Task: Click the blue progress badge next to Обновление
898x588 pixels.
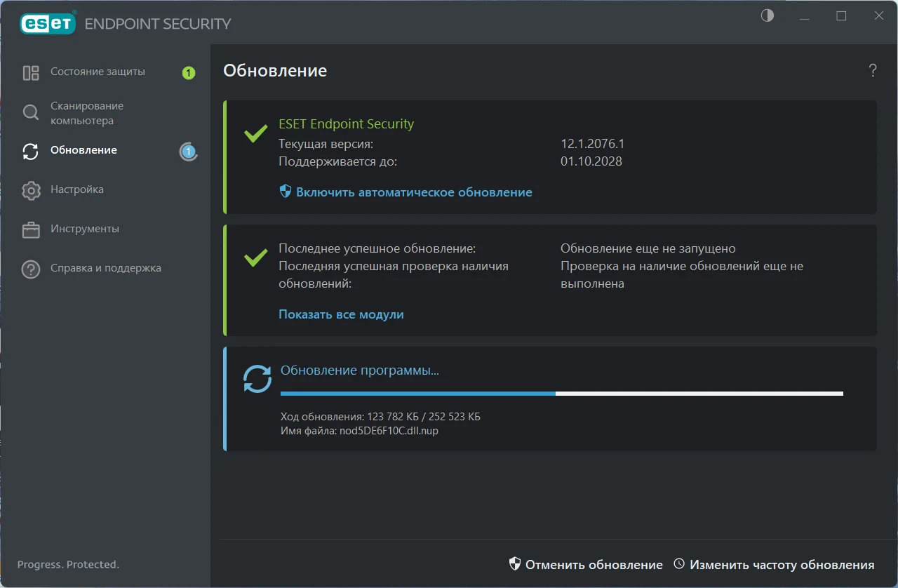Action: coord(188,151)
